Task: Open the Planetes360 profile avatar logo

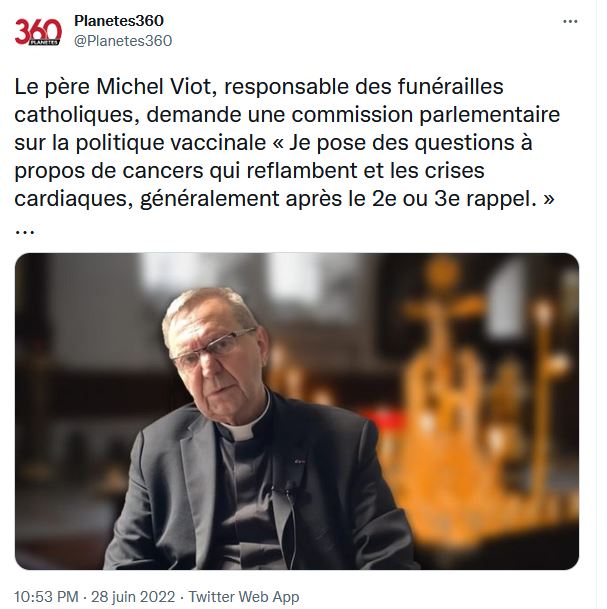Action: [x=38, y=31]
